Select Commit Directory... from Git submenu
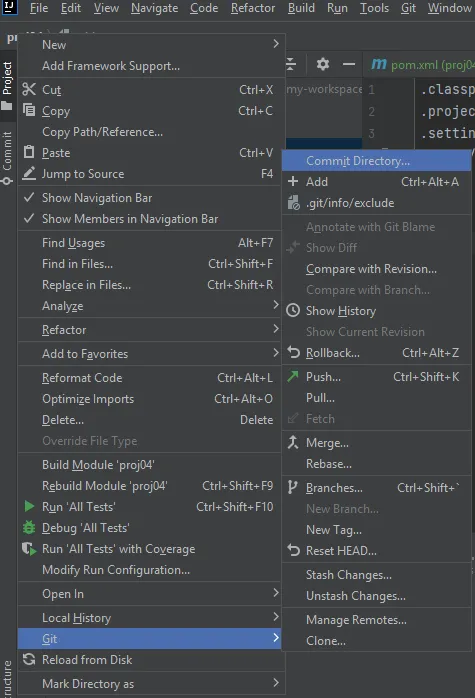Screen dimensions: 475x698 tap(377, 161)
